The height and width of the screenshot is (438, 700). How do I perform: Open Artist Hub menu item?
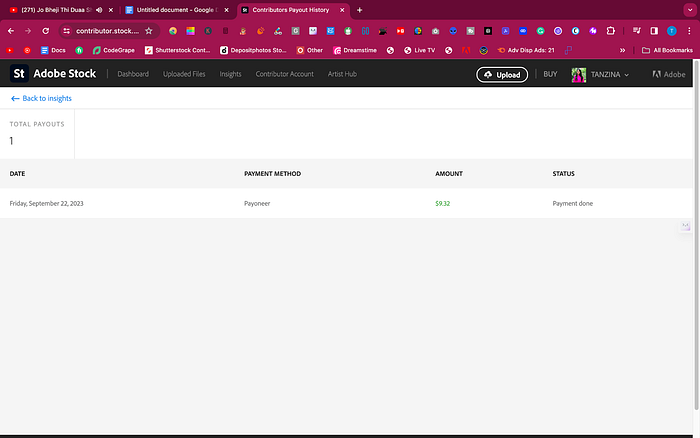[342, 74]
